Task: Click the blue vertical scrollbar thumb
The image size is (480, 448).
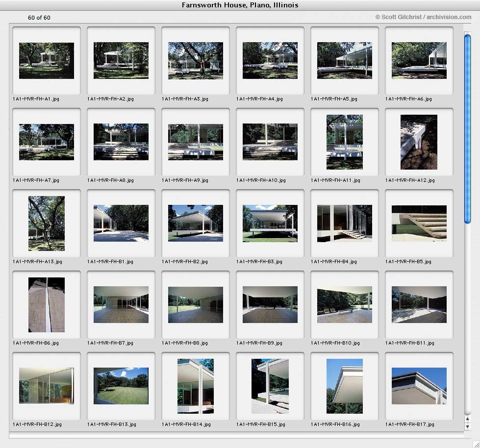Action: (x=467, y=129)
